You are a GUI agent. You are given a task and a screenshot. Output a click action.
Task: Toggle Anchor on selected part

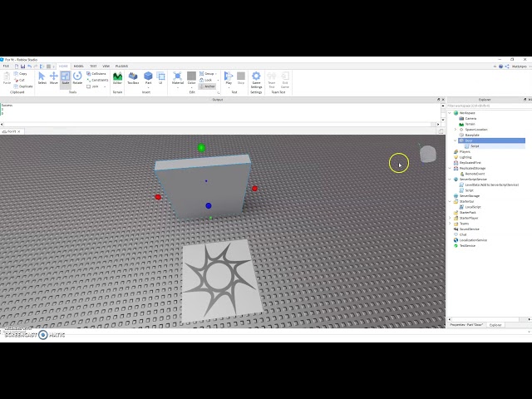(x=207, y=86)
